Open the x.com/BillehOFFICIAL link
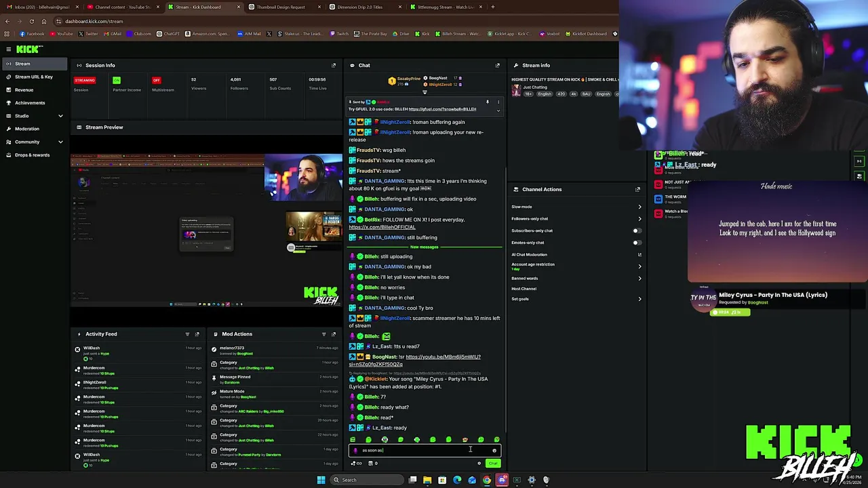The width and height of the screenshot is (868, 488). tap(382, 227)
